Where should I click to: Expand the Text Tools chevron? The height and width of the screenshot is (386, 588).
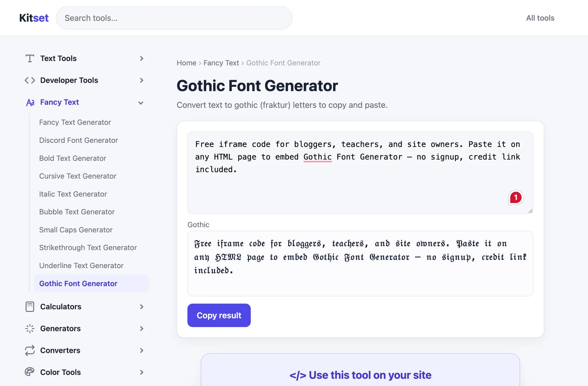tap(141, 58)
